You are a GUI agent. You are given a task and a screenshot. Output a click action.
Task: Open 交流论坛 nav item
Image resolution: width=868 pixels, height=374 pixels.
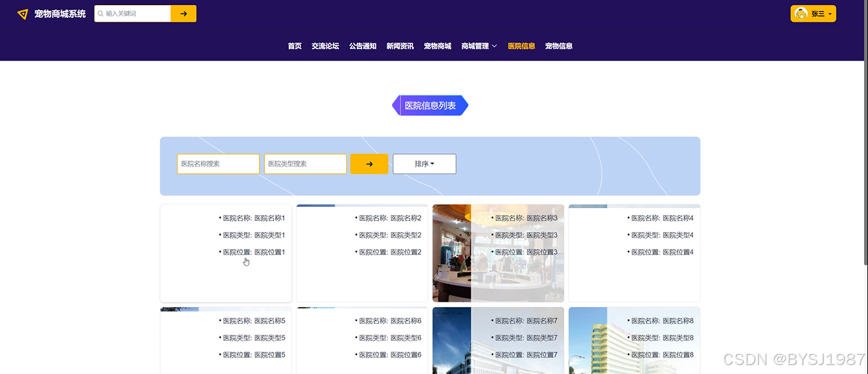[x=325, y=46]
